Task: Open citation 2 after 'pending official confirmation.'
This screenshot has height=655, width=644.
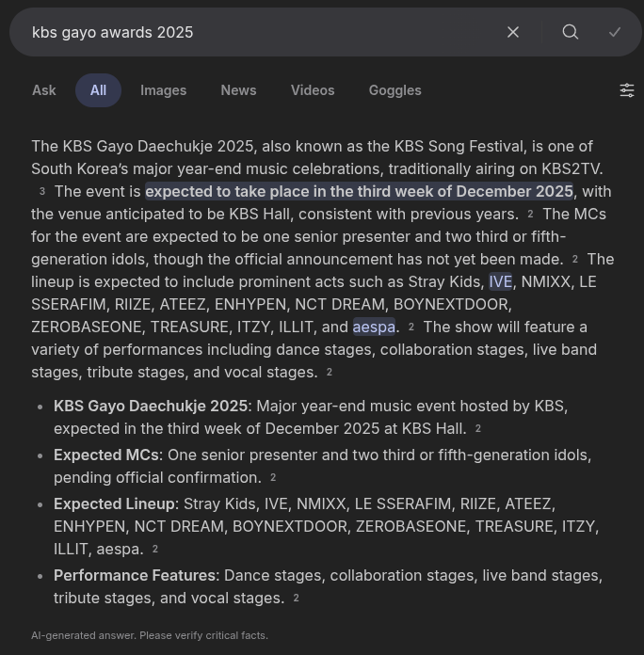Action: (x=273, y=477)
